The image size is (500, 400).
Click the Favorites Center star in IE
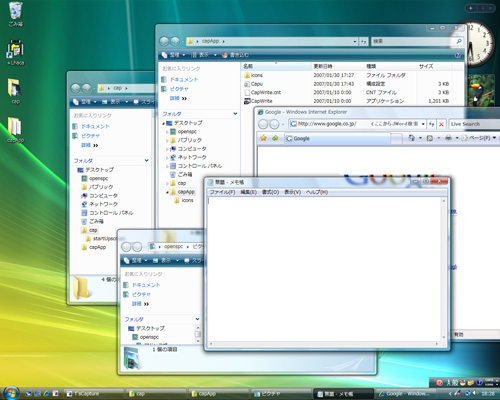click(264, 138)
